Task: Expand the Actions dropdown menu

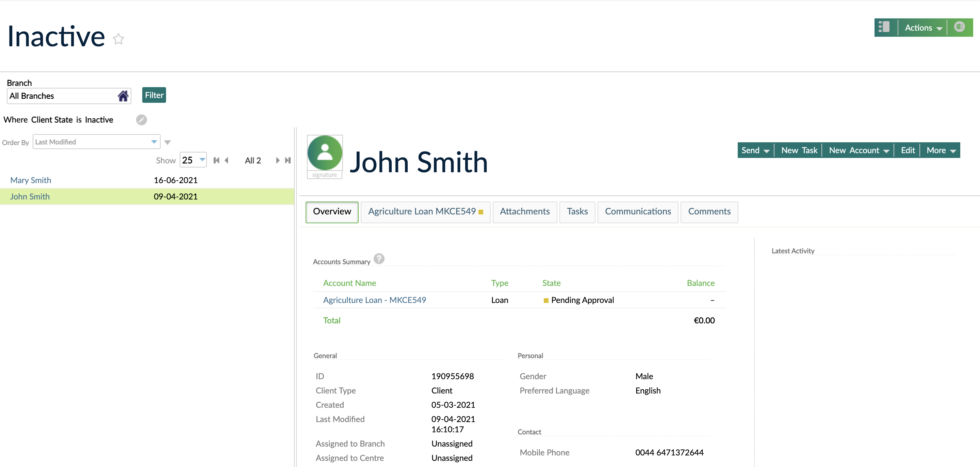Action: (922, 28)
